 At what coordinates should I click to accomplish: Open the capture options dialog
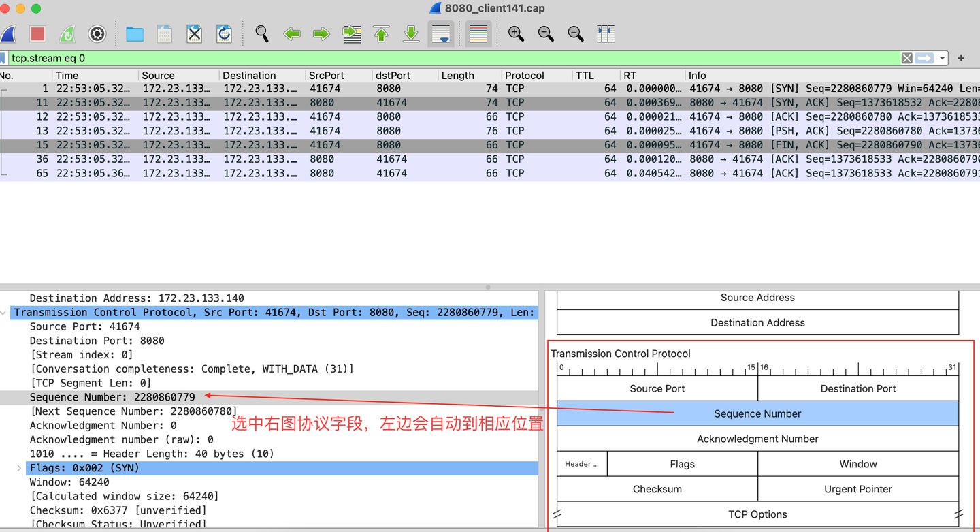pos(97,33)
